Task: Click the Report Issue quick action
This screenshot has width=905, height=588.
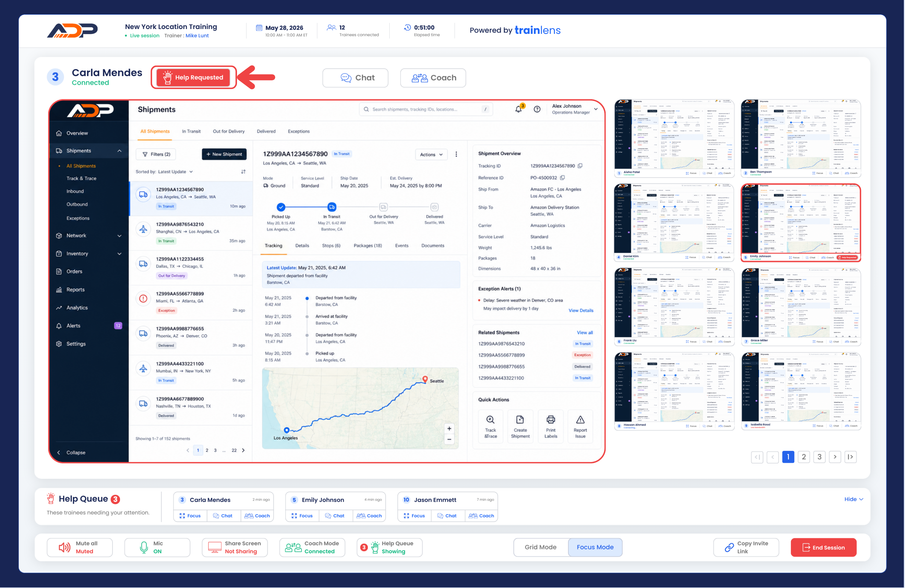Action: coord(580,426)
